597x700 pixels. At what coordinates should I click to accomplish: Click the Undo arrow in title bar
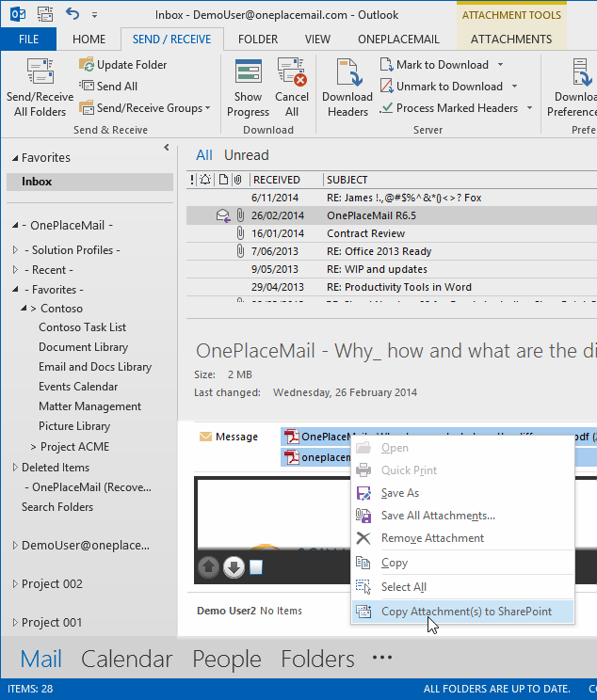click(74, 14)
